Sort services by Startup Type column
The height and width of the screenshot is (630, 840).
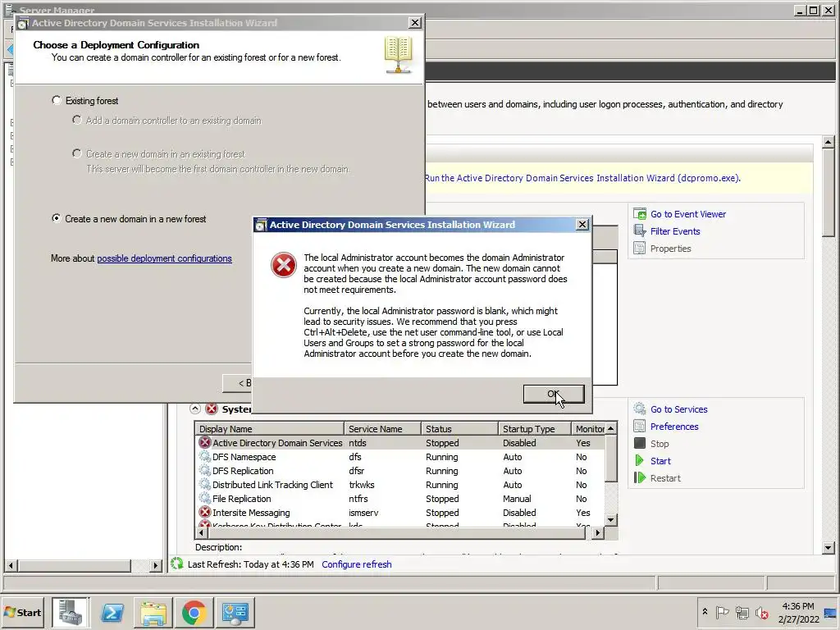535,428
